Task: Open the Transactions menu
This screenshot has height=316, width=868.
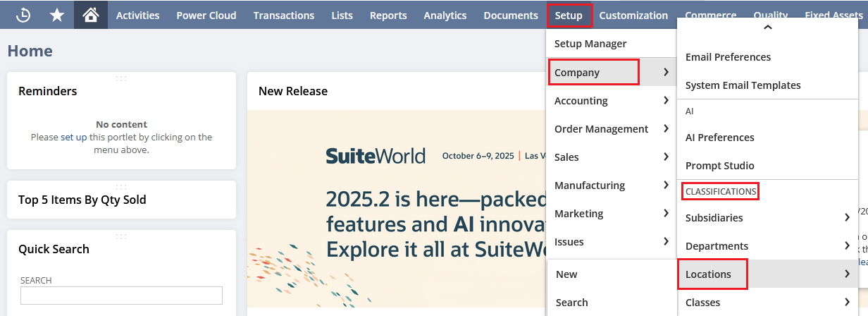Action: [283, 15]
